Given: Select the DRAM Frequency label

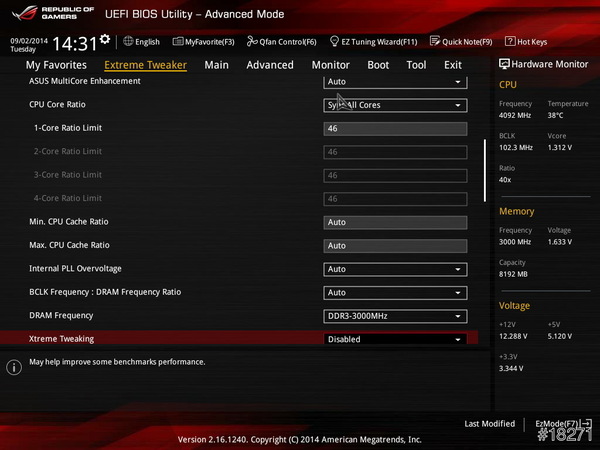Looking at the screenshot, I should 61,316.
